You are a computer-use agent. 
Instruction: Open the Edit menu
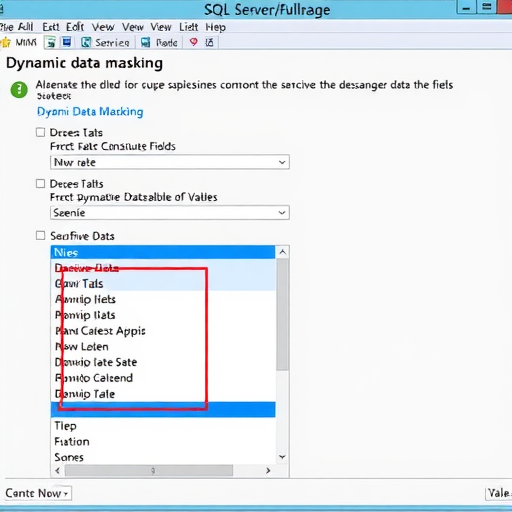point(75,27)
